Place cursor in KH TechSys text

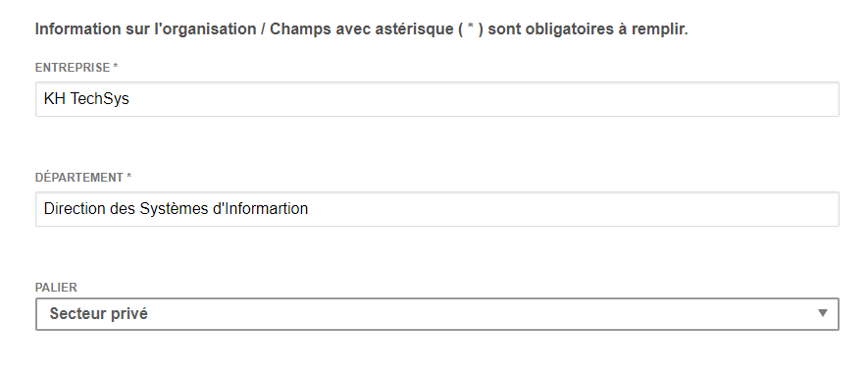[86, 99]
